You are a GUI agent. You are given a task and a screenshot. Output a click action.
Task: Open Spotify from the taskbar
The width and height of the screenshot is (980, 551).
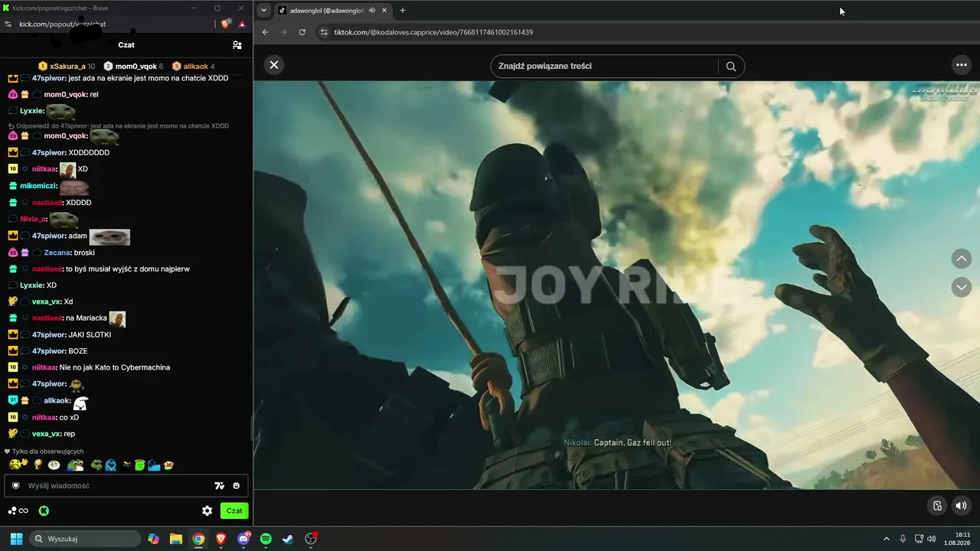pyautogui.click(x=266, y=539)
